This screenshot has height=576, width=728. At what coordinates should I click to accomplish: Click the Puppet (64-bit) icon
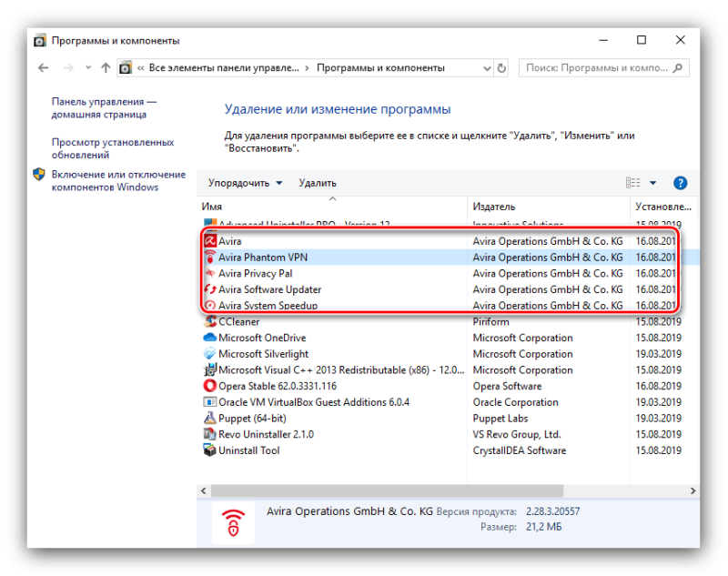pyautogui.click(x=210, y=419)
